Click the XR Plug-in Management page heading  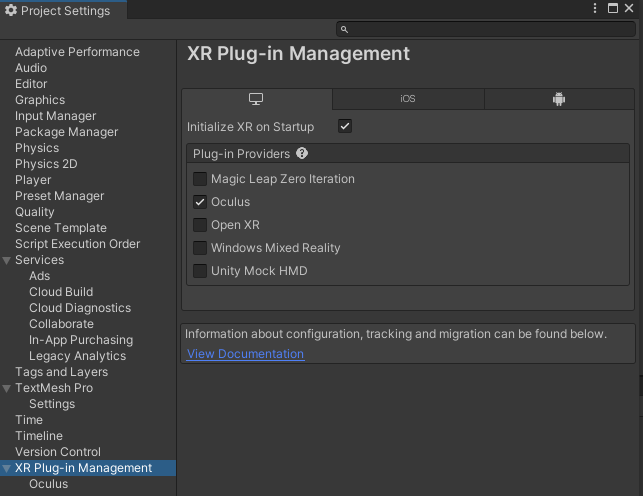tap(298, 54)
